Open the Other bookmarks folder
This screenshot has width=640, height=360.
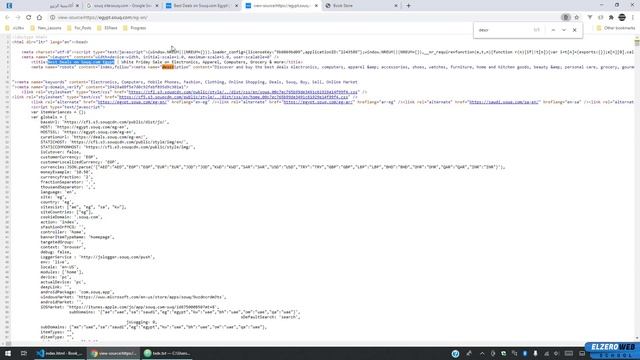pos(616,28)
